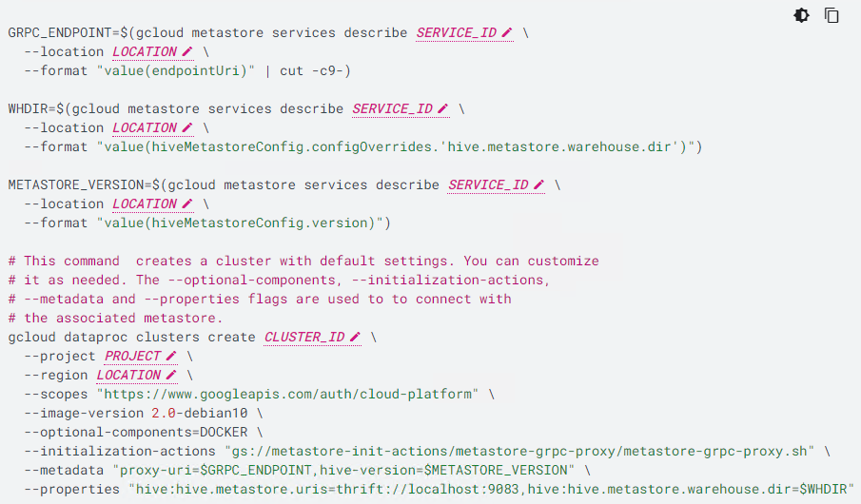861x504 pixels.
Task: Click pencil icon beside SERVICE_ID on METASTORE_VERSION line
Action: click(x=539, y=184)
